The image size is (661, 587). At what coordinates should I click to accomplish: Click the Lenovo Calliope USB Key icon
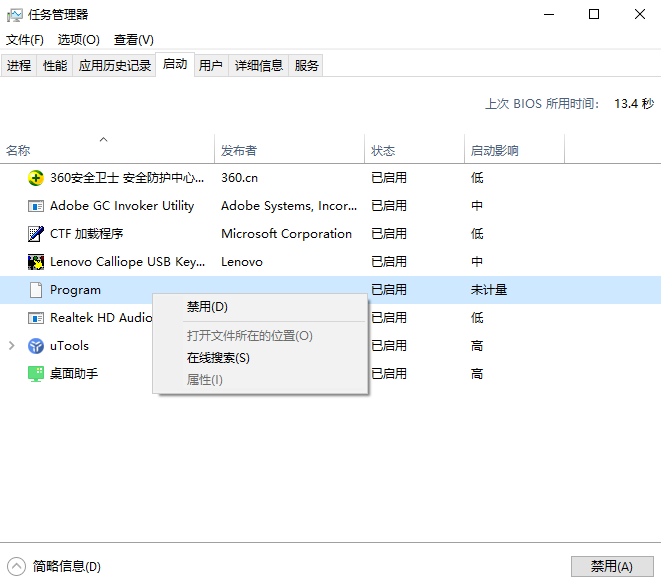pos(36,262)
